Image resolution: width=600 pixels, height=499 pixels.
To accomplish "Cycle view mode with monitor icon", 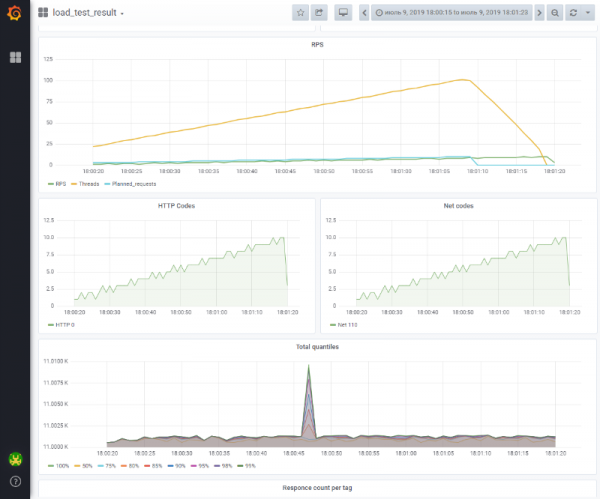I will (x=344, y=13).
